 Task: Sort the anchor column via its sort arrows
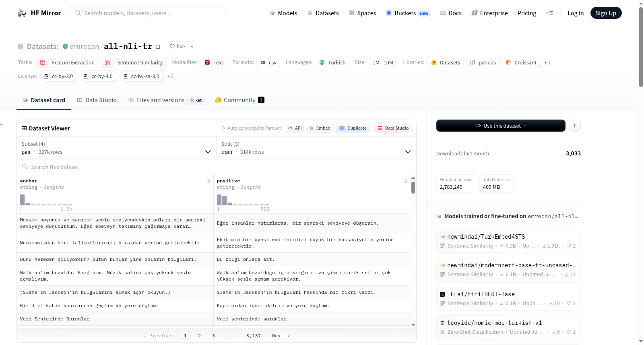click(x=209, y=181)
